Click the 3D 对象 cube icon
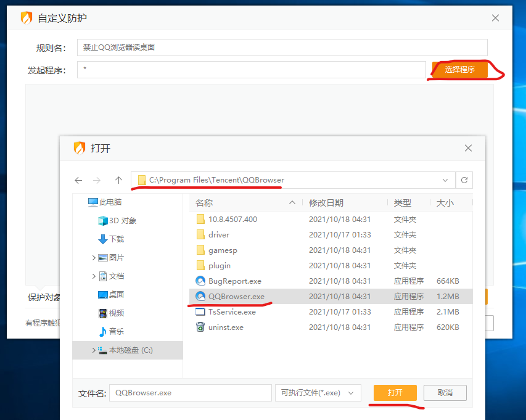 pos(102,221)
